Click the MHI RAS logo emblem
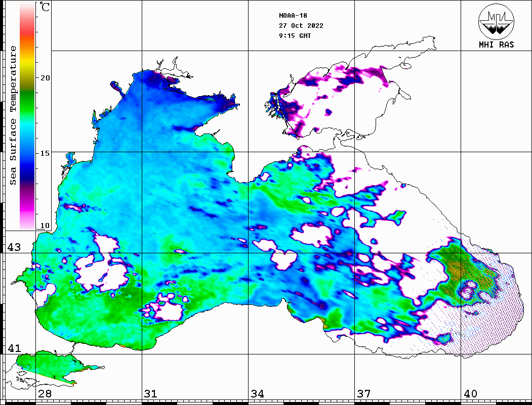532x405 pixels. [x=496, y=21]
